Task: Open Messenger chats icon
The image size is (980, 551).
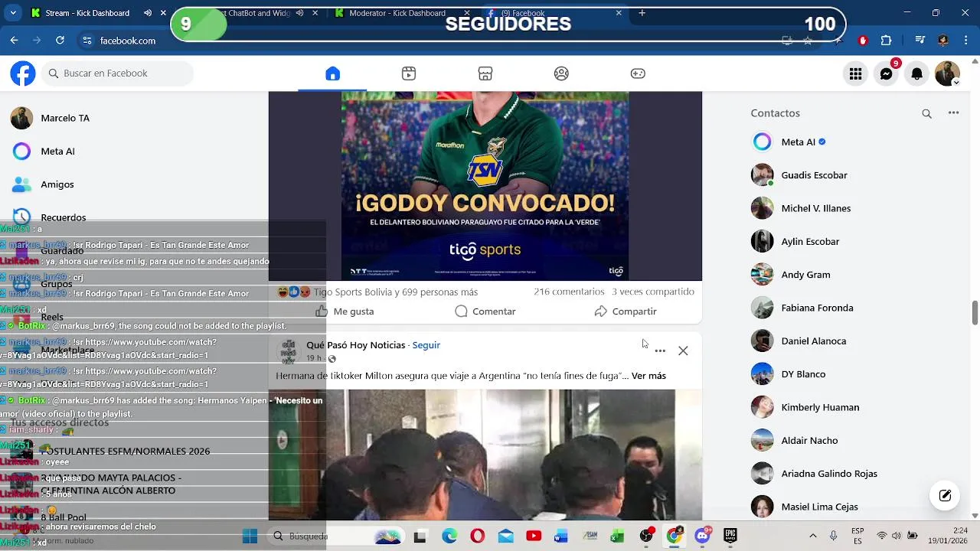Action: pyautogui.click(x=886, y=73)
